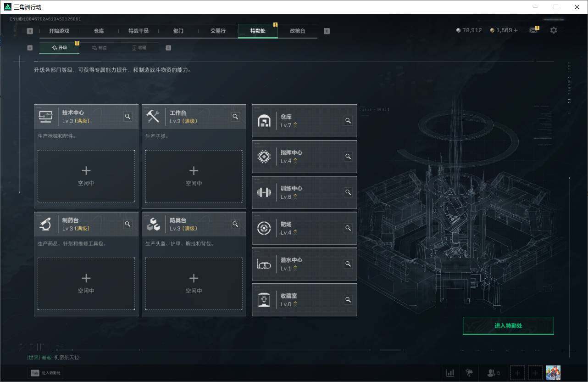Select the 交易行 menu item
588x382 pixels.
[218, 31]
